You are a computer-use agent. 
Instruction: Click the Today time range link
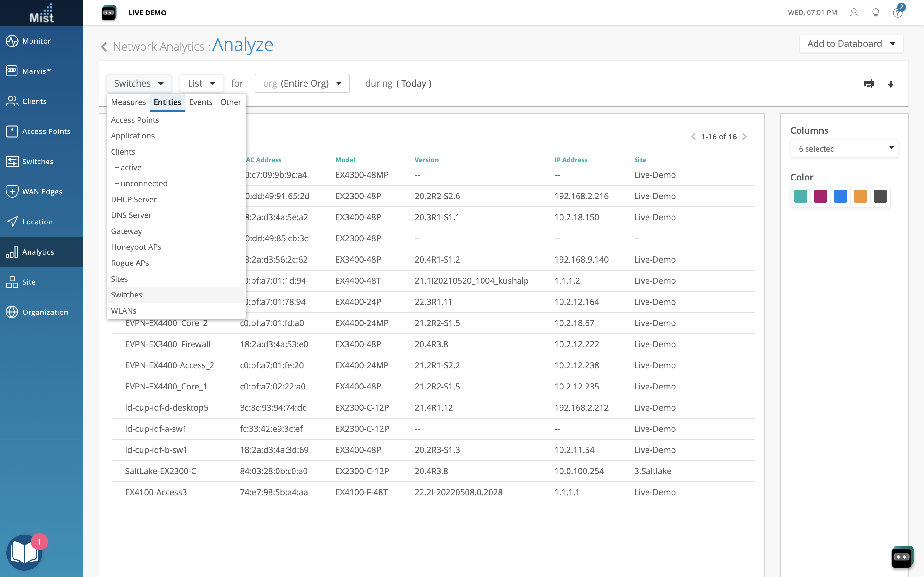[x=414, y=84]
